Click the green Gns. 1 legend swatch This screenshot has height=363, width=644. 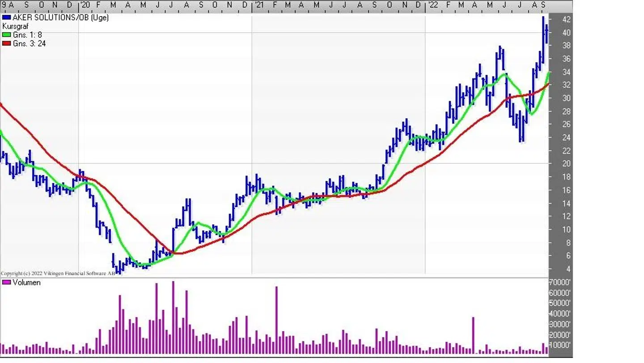[x=6, y=35]
